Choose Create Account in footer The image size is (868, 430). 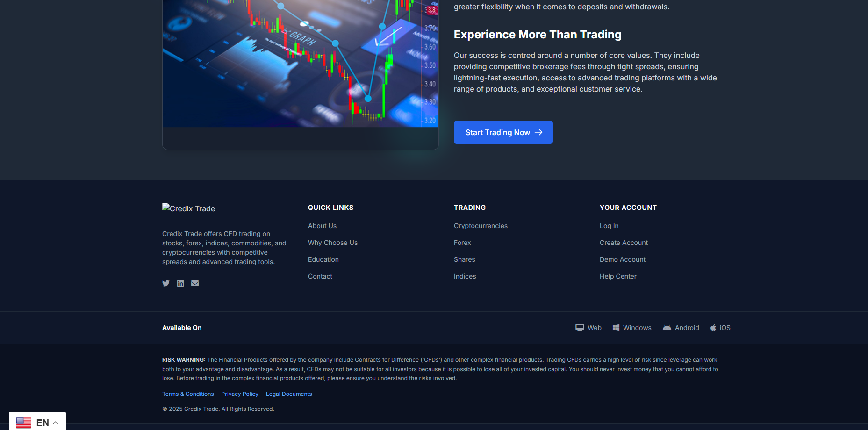point(624,243)
